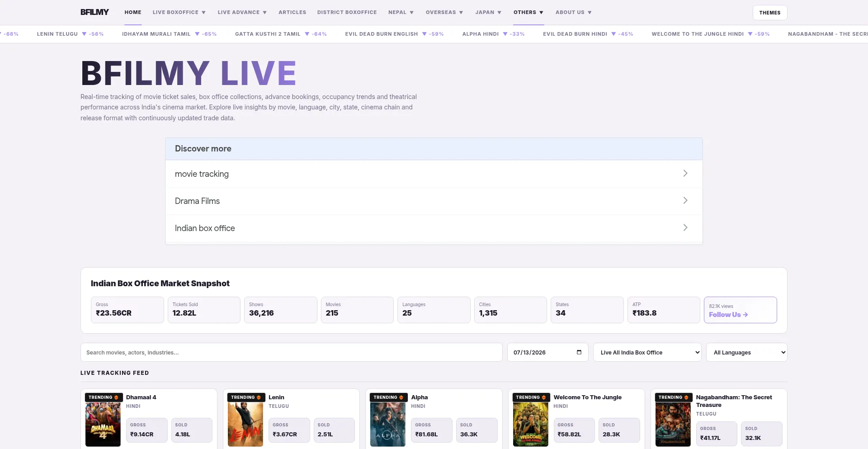Viewport: 868px width, 449px height.
Task: Click the Tickets Sold 12.82L stat card
Action: tap(204, 310)
